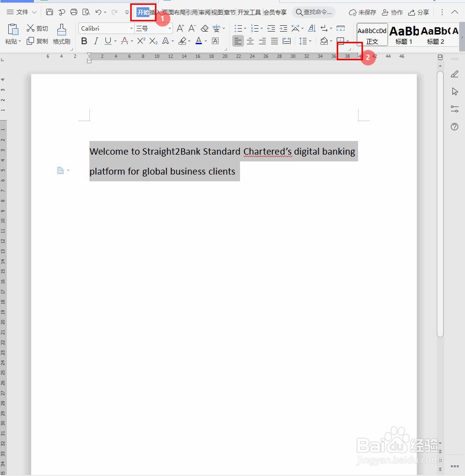Expand quick access toolbar customize arrow
The width and height of the screenshot is (465, 476).
pos(127,13)
